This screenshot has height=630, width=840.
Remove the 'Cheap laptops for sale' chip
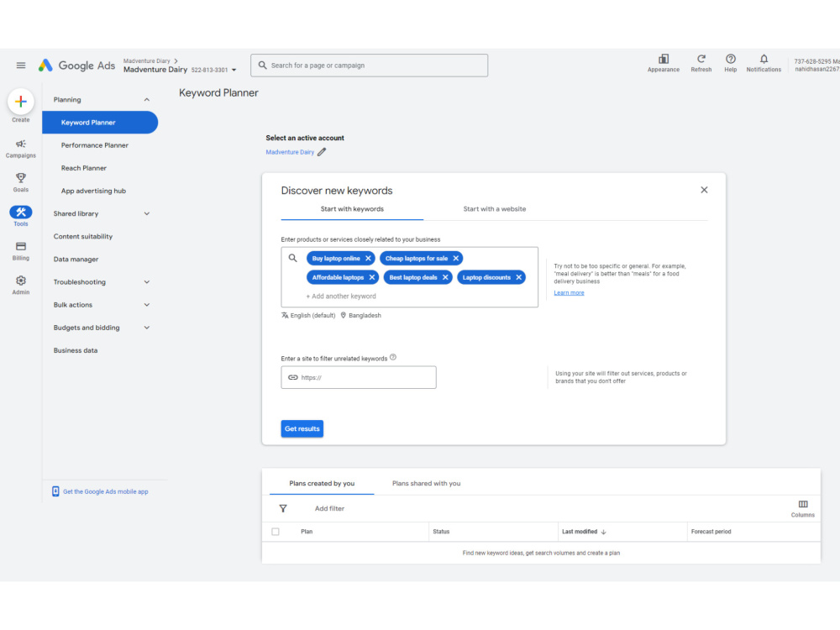pyautogui.click(x=456, y=258)
